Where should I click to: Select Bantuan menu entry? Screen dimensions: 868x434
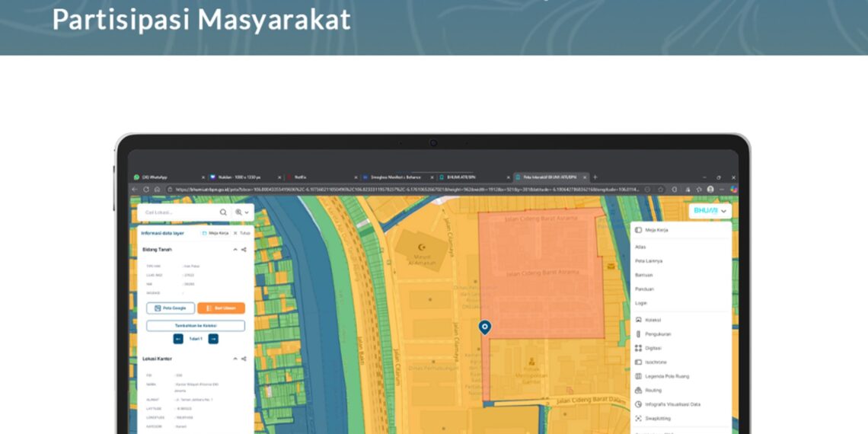point(644,275)
